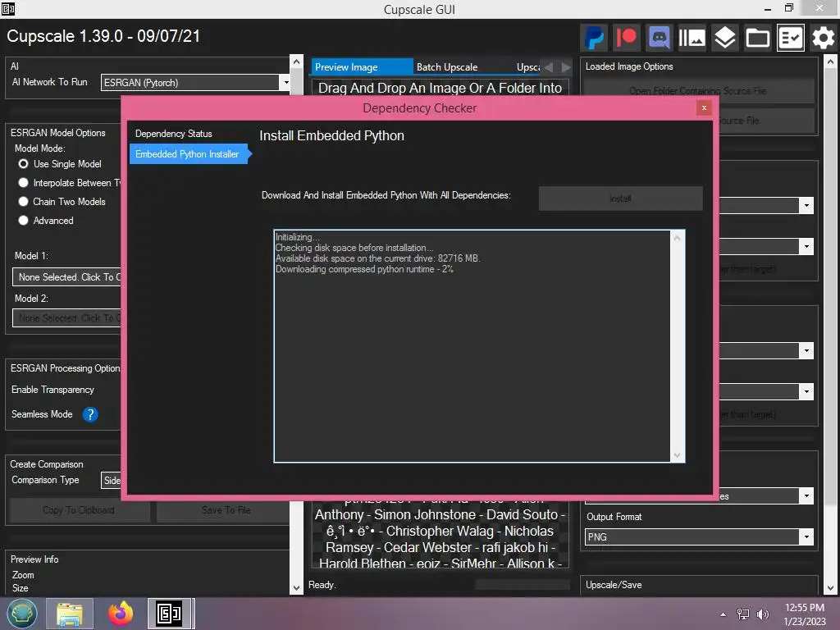Click the taskbar clock 12:55 PM
This screenshot has height=630, width=840.
(x=804, y=608)
